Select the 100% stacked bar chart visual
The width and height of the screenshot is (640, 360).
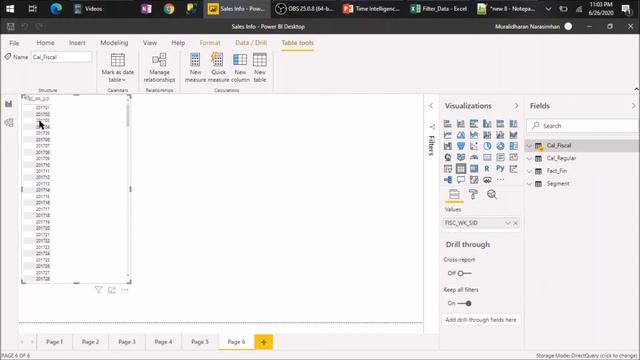tap(500, 124)
